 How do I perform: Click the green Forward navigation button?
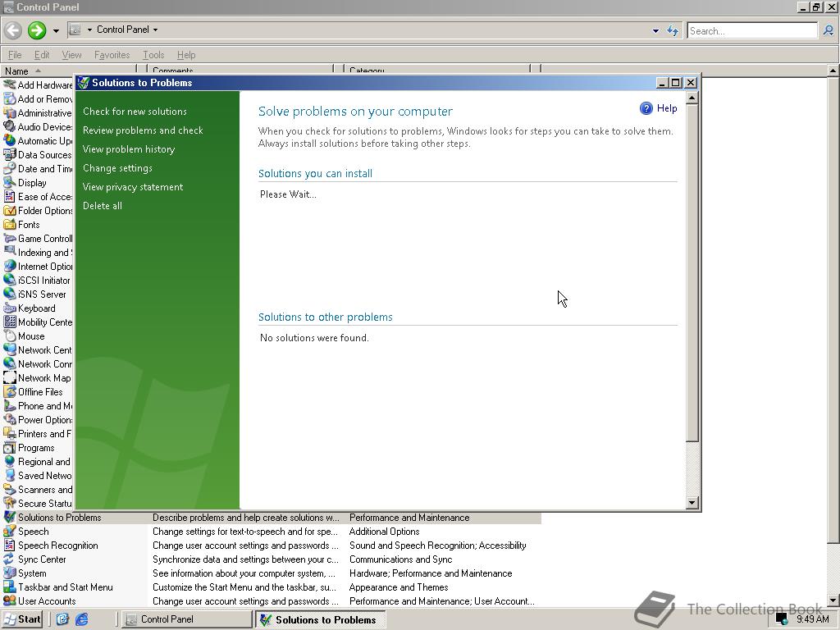tap(37, 30)
